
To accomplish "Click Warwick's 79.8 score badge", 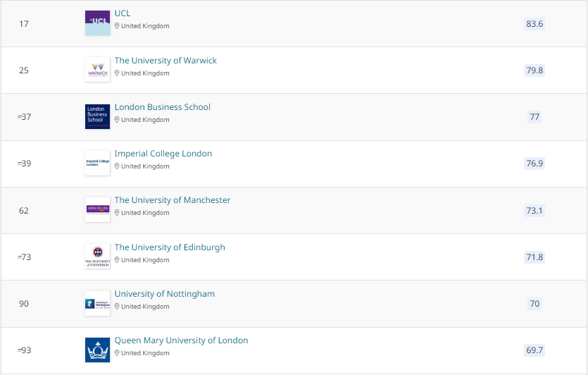I will (x=534, y=70).
